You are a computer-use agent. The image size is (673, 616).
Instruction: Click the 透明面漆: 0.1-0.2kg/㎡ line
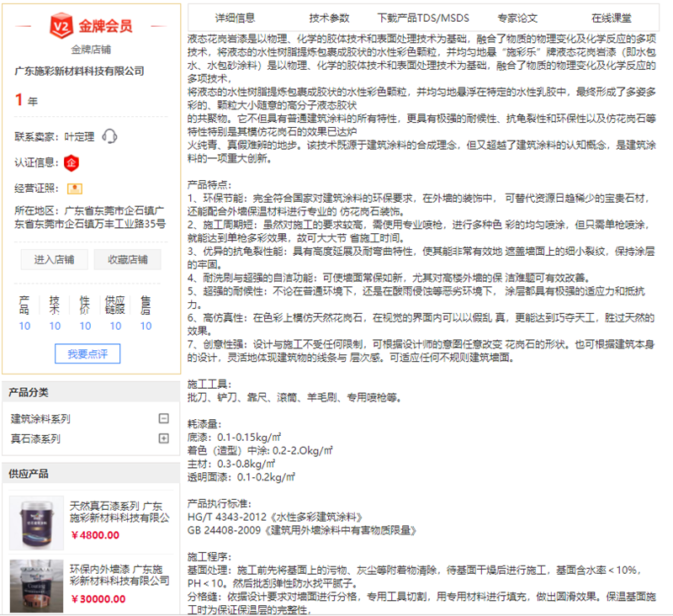point(241,477)
